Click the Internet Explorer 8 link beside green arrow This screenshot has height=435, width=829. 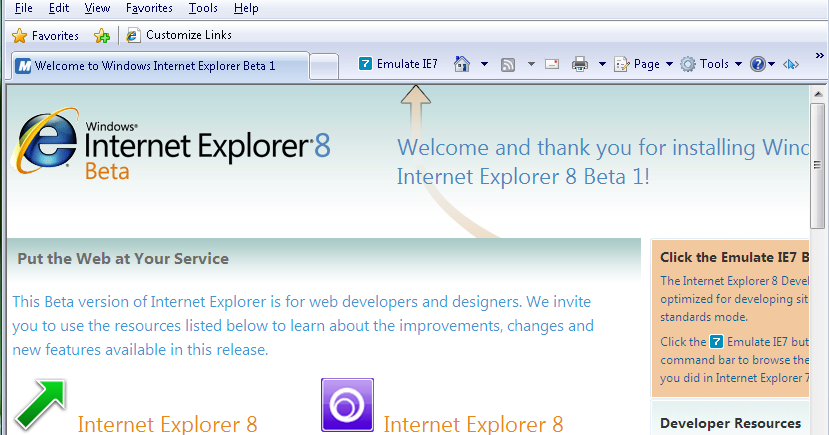(x=168, y=424)
